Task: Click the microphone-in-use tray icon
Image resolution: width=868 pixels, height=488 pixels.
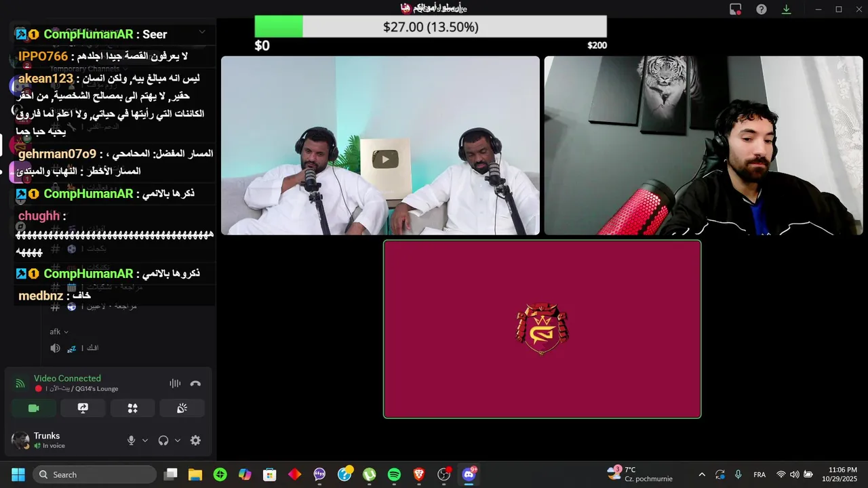Action: pos(738,474)
